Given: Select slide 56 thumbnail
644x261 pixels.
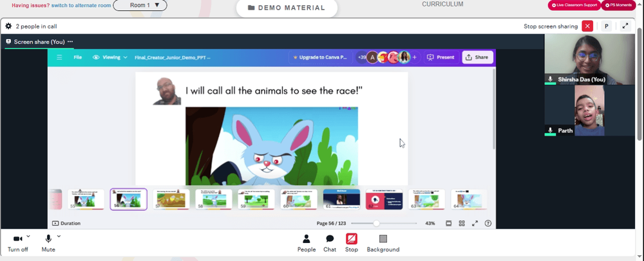Looking at the screenshot, I should coord(129,199).
